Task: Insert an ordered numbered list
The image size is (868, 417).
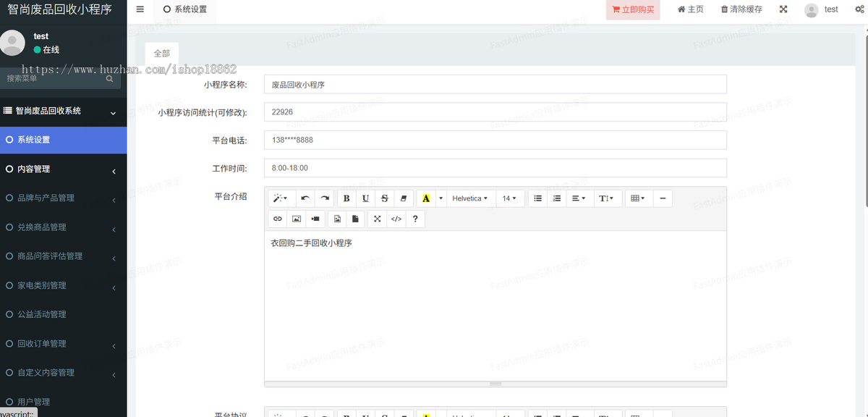Action: pyautogui.click(x=556, y=198)
